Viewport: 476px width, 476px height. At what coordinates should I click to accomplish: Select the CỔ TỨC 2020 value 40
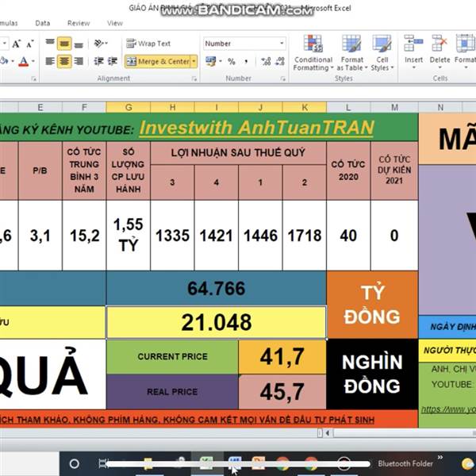[348, 236]
